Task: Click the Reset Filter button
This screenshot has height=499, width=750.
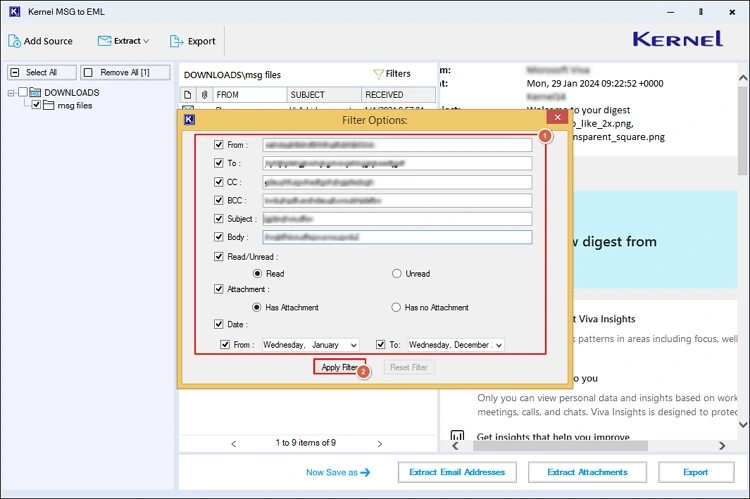Action: click(x=409, y=367)
